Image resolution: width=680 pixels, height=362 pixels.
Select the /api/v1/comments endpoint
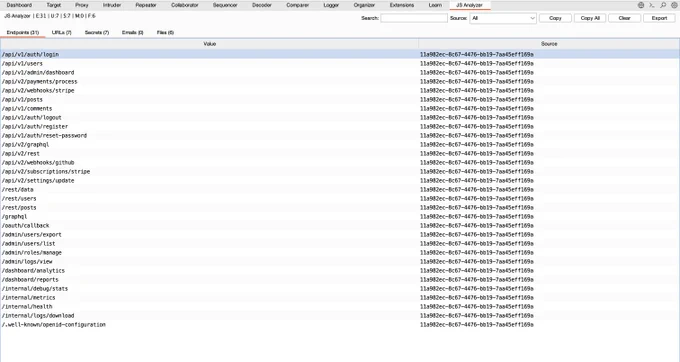click(x=340, y=109)
